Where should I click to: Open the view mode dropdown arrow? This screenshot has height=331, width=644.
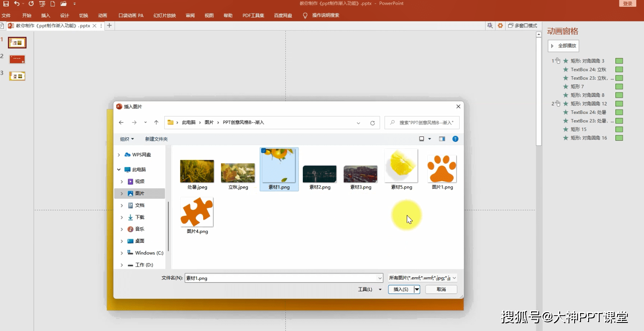429,139
